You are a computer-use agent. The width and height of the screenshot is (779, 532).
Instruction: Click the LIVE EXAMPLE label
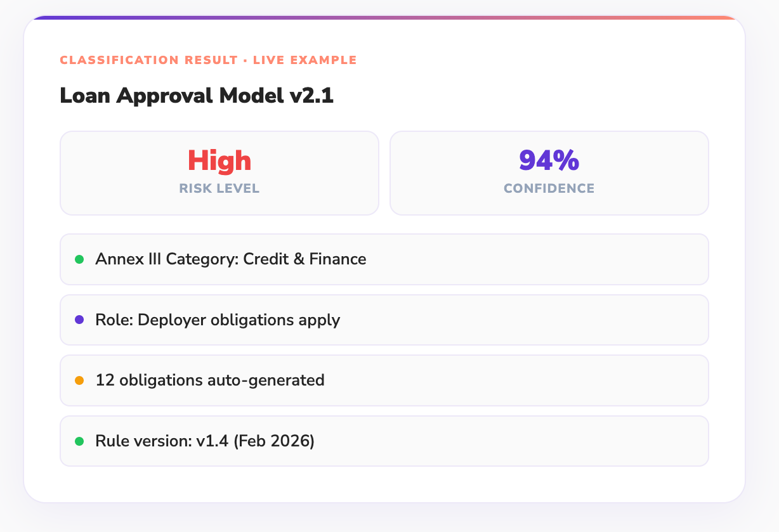[x=304, y=60]
